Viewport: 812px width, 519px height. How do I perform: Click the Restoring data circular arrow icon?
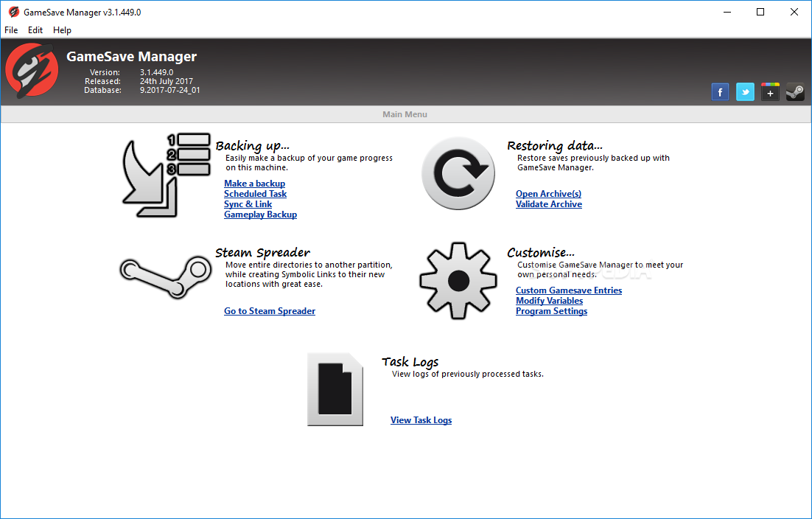pos(458,173)
